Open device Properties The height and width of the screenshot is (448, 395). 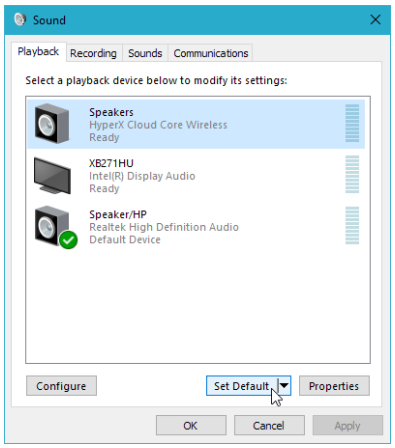[334, 386]
